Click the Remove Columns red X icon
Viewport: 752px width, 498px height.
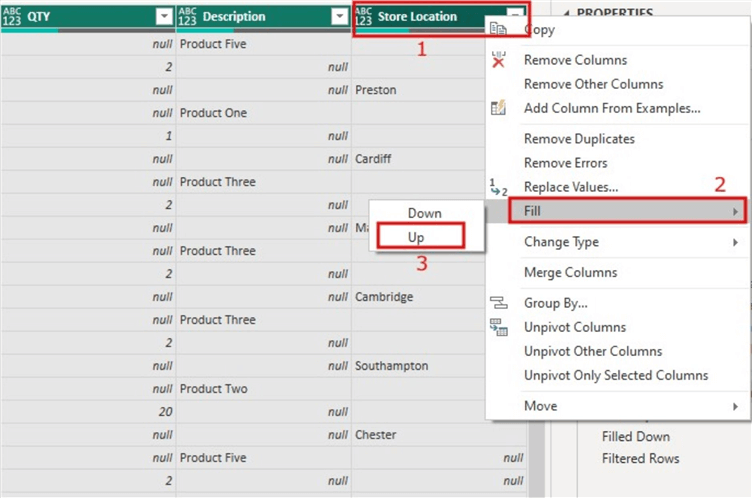pyautogui.click(x=498, y=60)
